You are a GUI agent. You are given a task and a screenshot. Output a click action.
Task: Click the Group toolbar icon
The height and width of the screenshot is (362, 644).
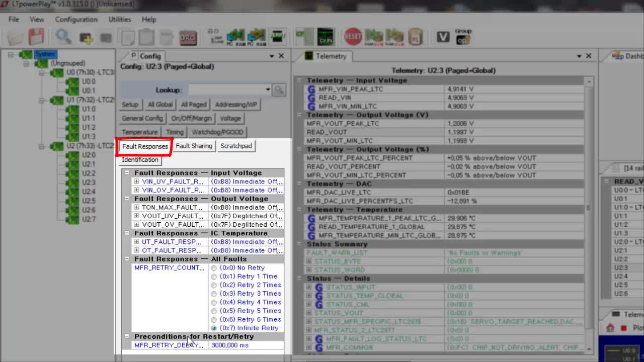[463, 37]
